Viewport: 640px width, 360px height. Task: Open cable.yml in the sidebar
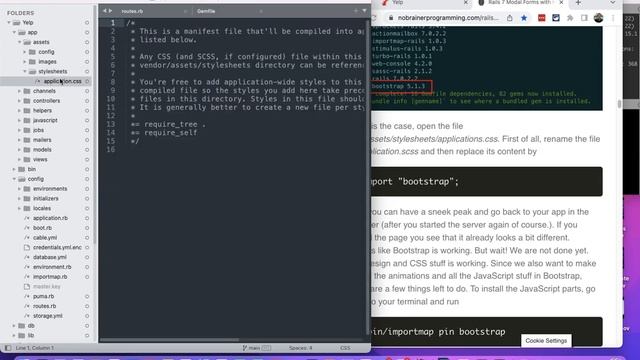[x=45, y=238]
